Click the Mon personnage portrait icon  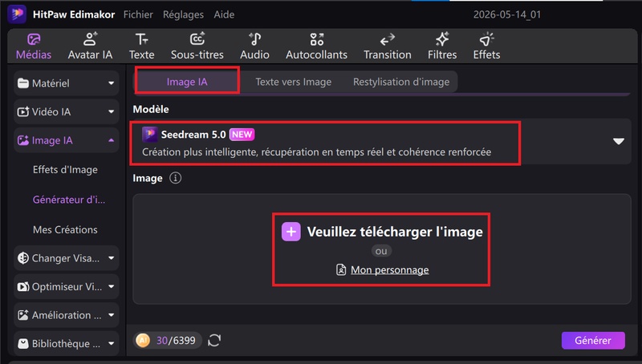click(341, 270)
